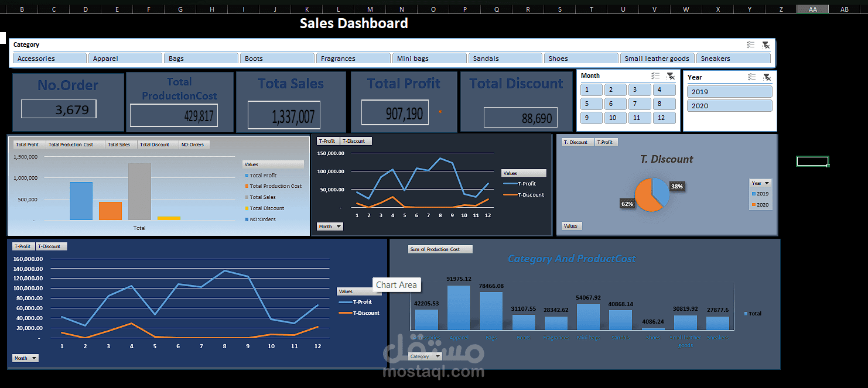Select the Apparel bar labeled 91975.12
Image resolution: width=868 pixels, height=388 pixels.
pyautogui.click(x=459, y=308)
